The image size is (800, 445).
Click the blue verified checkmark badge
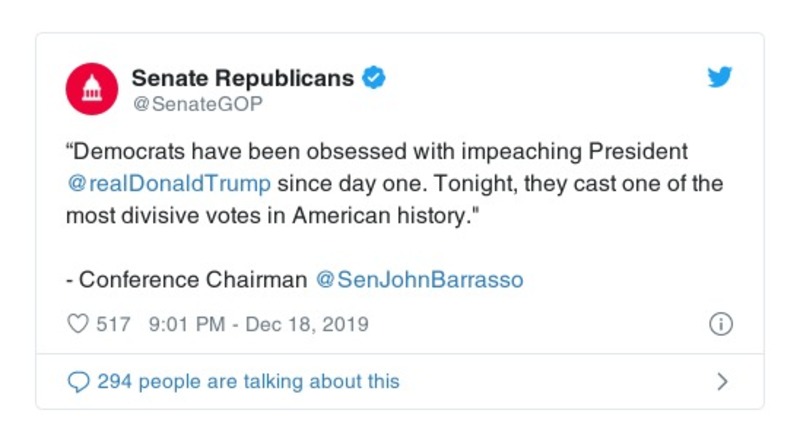click(x=373, y=78)
